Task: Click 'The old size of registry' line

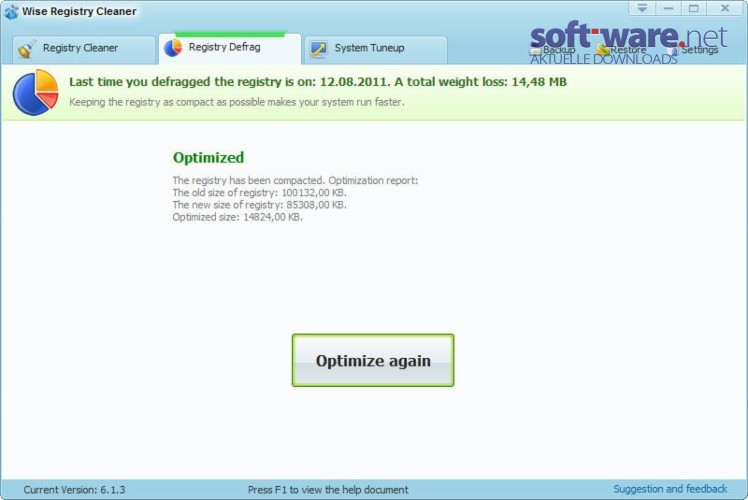Action: [260, 193]
